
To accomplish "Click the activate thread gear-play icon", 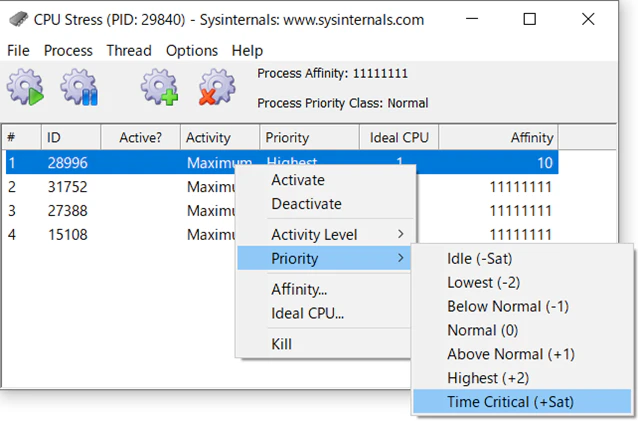I will tap(25, 87).
